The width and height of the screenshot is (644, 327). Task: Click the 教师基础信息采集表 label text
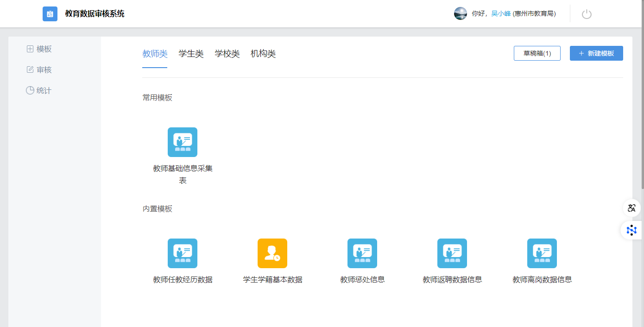pyautogui.click(x=183, y=175)
